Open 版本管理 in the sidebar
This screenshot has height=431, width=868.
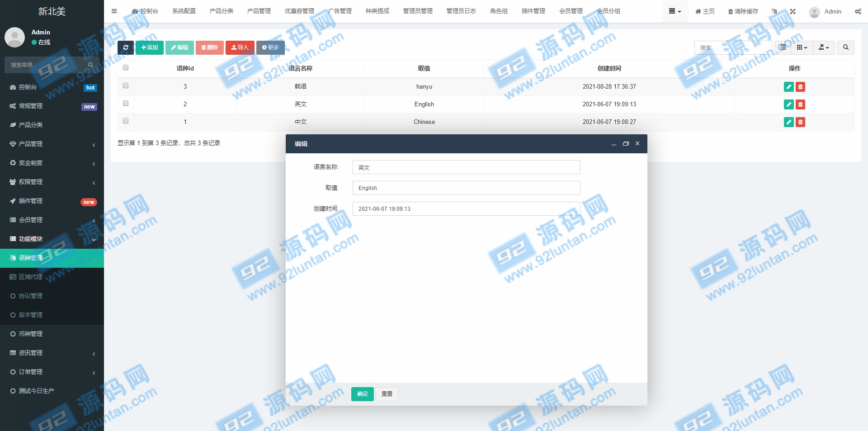click(52, 315)
